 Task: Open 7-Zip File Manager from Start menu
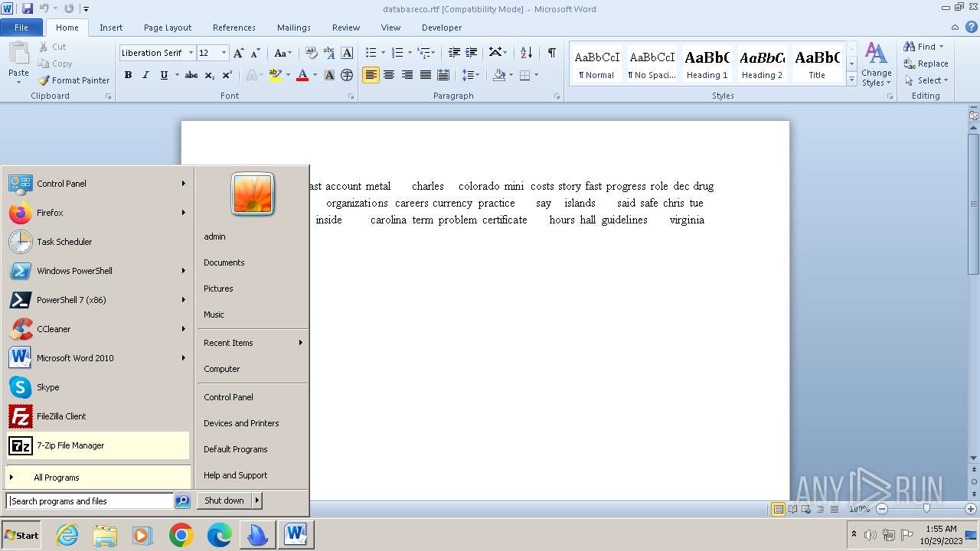[x=97, y=445]
